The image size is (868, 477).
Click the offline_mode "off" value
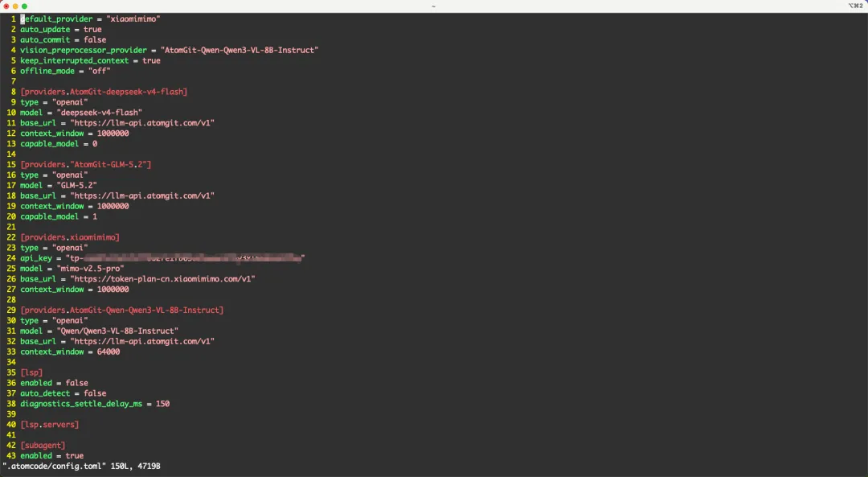pyautogui.click(x=99, y=71)
